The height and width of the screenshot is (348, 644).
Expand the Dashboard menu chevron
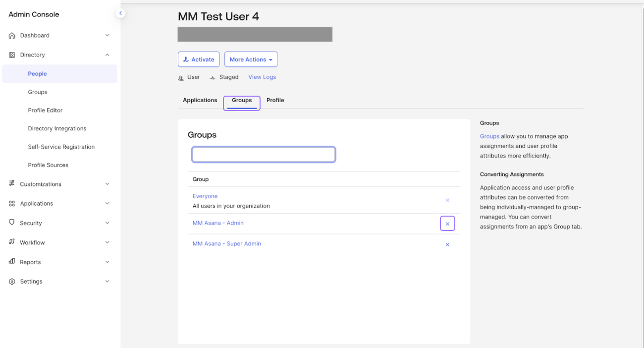pyautogui.click(x=107, y=36)
